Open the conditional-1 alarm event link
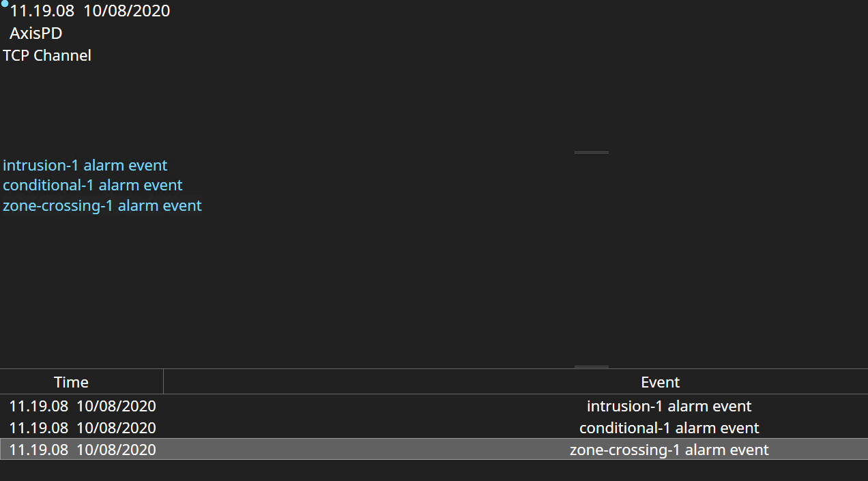868x481 pixels. click(93, 186)
